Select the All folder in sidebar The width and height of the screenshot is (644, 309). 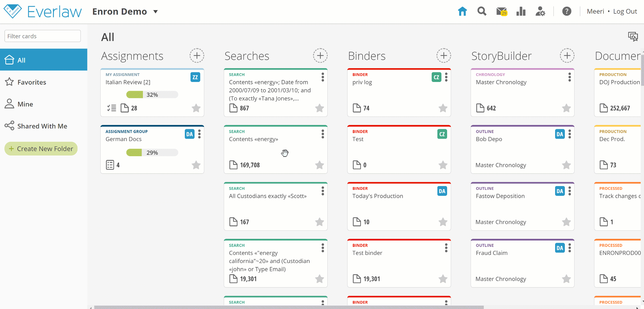tap(44, 60)
